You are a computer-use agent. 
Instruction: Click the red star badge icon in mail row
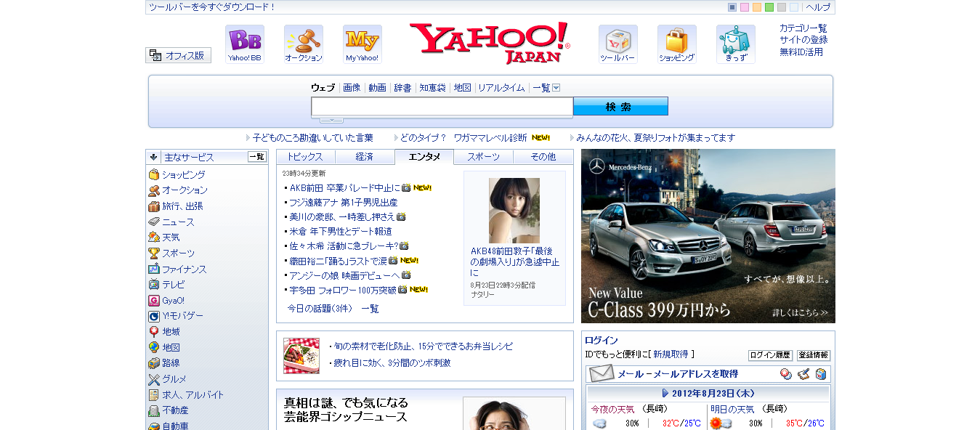point(785,374)
